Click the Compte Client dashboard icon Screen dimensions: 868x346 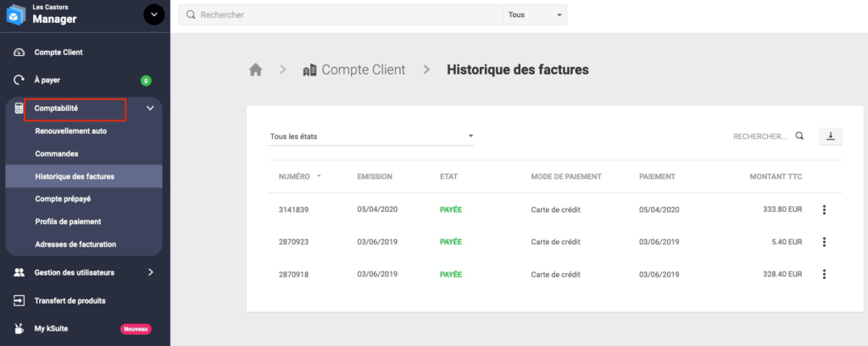(19, 53)
